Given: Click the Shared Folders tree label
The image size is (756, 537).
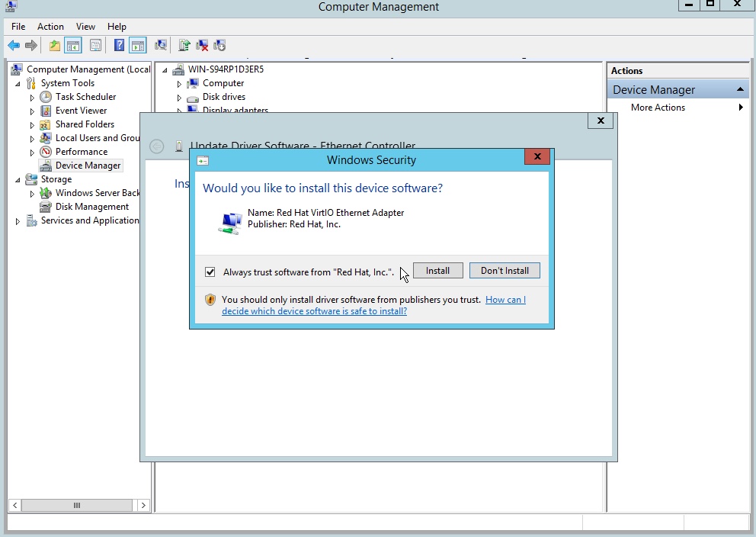Looking at the screenshot, I should click(85, 124).
